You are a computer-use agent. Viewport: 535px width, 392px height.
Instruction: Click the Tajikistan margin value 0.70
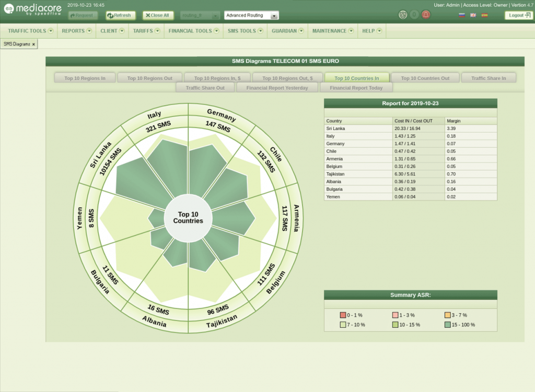tap(451, 174)
